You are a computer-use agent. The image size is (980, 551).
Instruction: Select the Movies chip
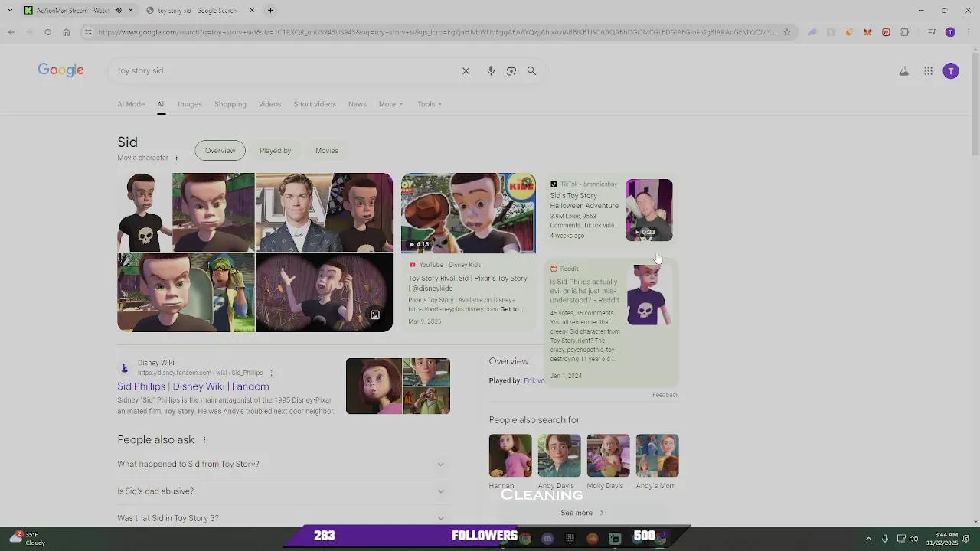click(x=327, y=151)
